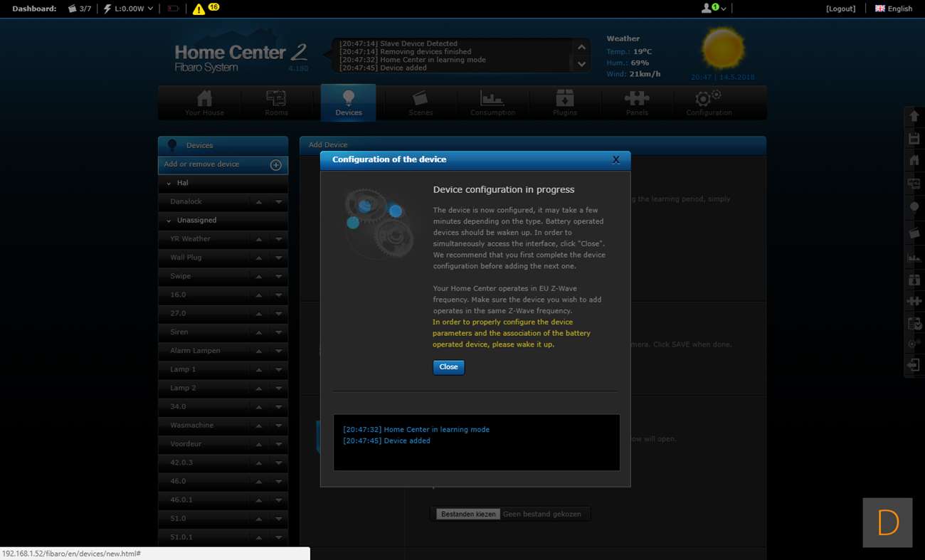This screenshot has width=925, height=560.
Task: Open Scenes via right sidebar clapperboard icon
Action: (914, 233)
